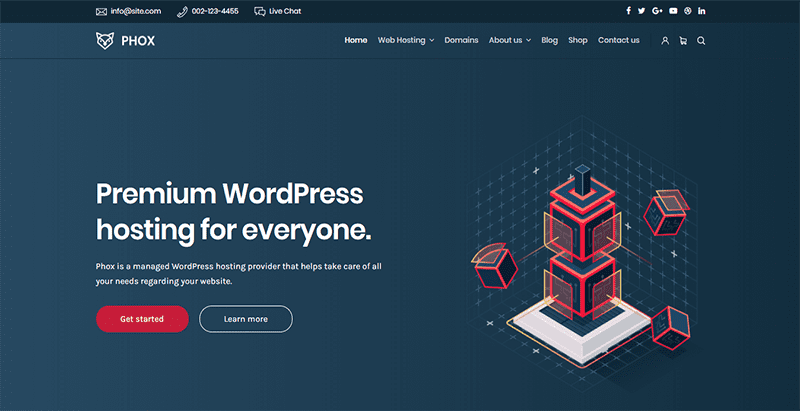This screenshot has width=800, height=411.
Task: Click the Get started button
Action: coord(142,319)
